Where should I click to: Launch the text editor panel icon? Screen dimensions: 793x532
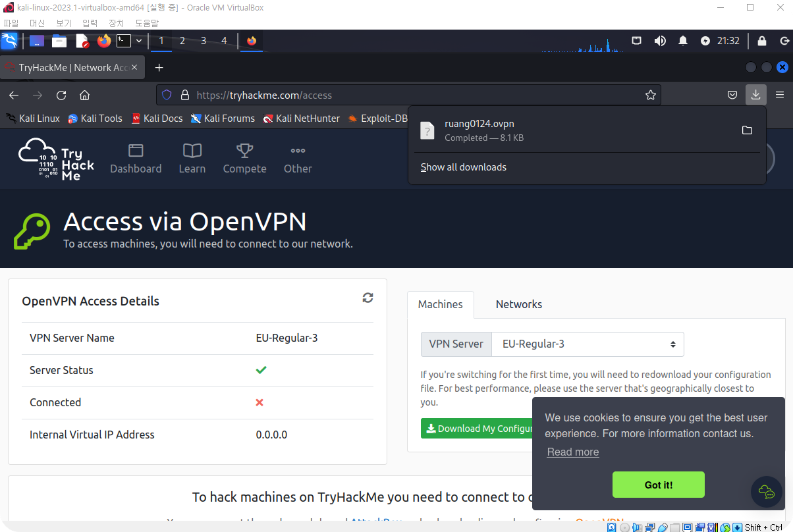(82, 41)
